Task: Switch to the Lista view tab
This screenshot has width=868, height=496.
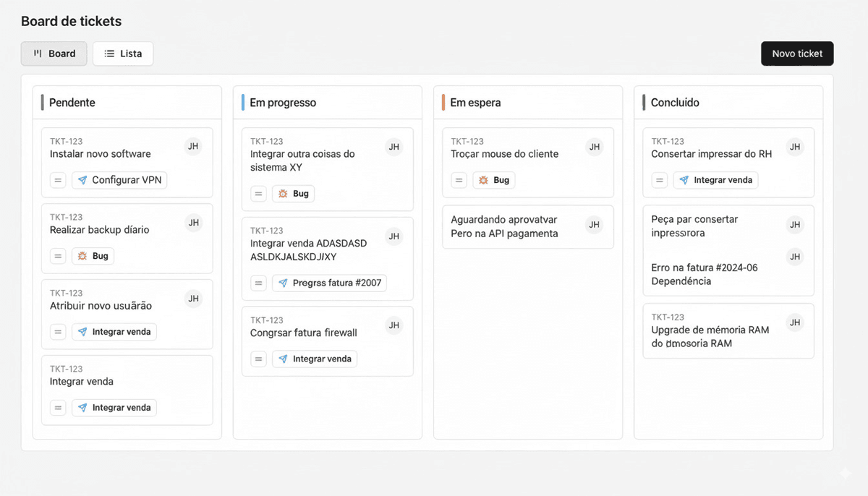Action: (122, 53)
